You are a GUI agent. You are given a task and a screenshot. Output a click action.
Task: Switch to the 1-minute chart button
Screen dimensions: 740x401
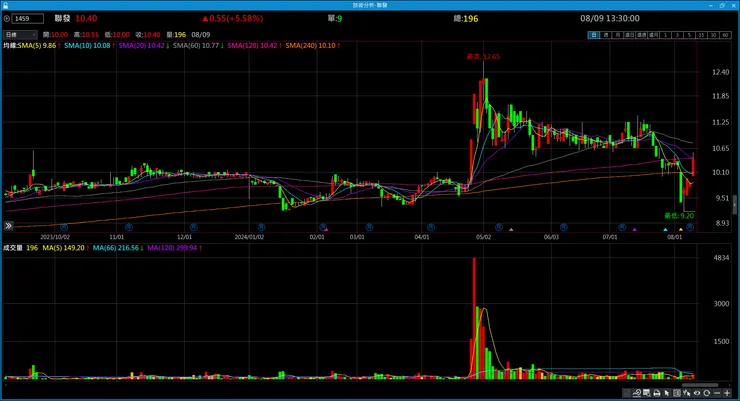coord(665,35)
